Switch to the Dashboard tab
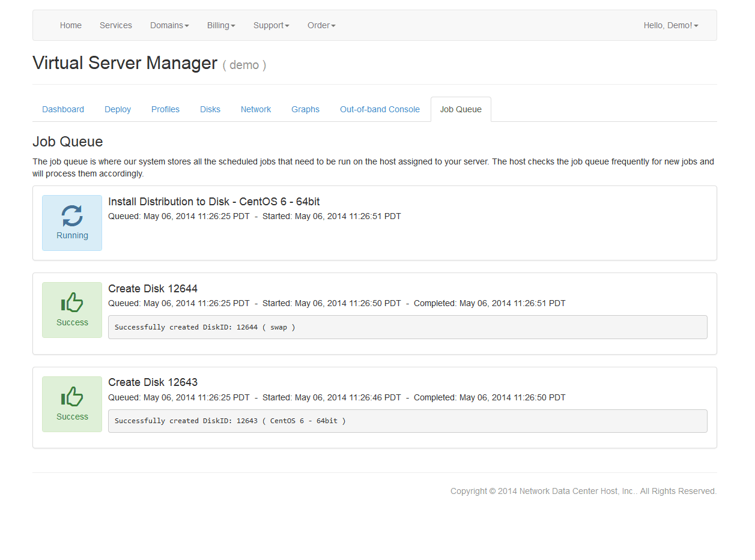Image resolution: width=755 pixels, height=560 pixels. pyautogui.click(x=63, y=109)
